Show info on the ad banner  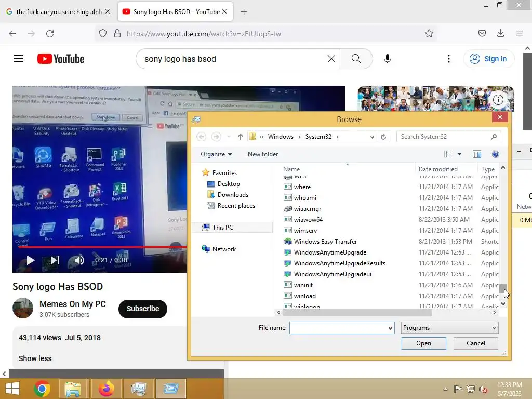click(498, 100)
